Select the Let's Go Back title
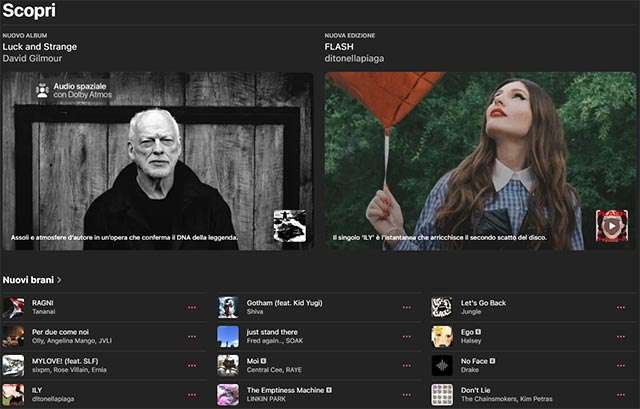The image size is (640, 409). (483, 303)
